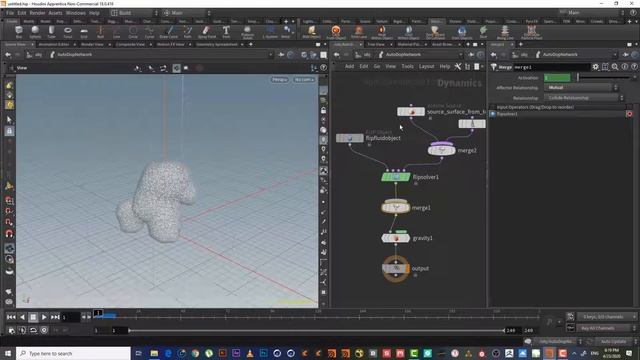Viewport: 640px width, 360px height.
Task: Open the network editor Layout menu
Action: [x=427, y=67]
